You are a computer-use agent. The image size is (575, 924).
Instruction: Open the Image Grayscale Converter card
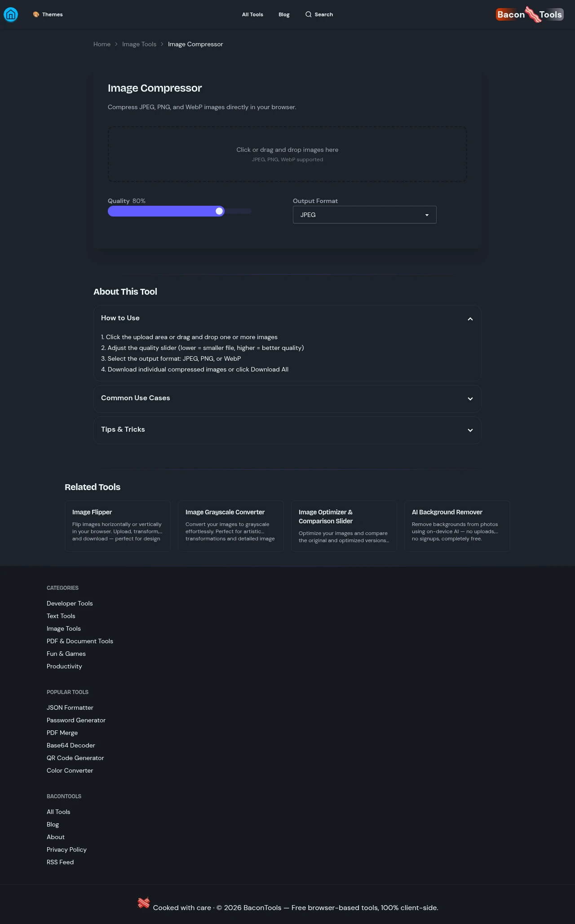(231, 526)
